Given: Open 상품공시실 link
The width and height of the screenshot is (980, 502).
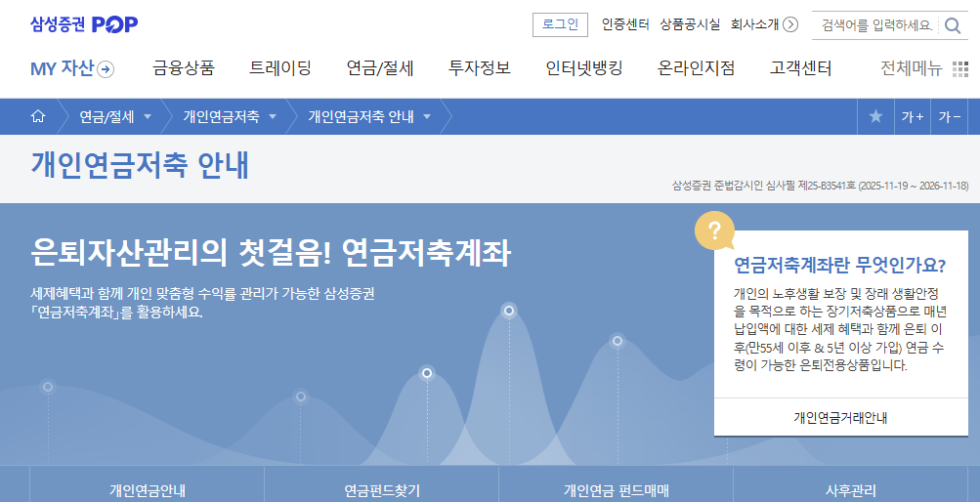Looking at the screenshot, I should (690, 24).
